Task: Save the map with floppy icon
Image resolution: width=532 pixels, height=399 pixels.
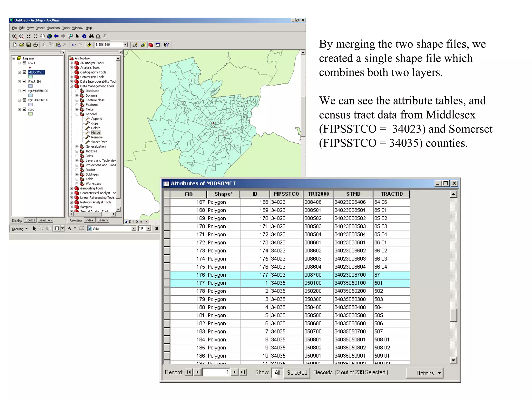Action: [29, 45]
